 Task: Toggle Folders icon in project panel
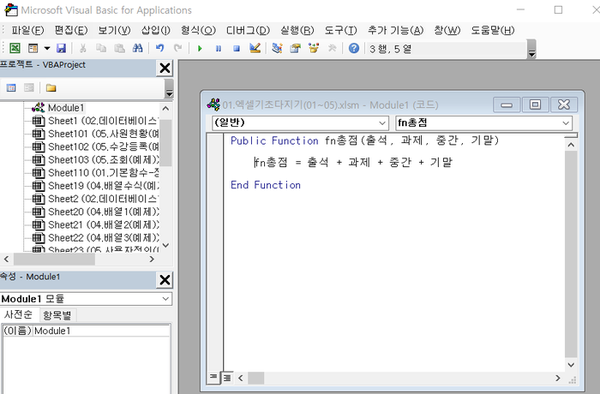point(51,88)
